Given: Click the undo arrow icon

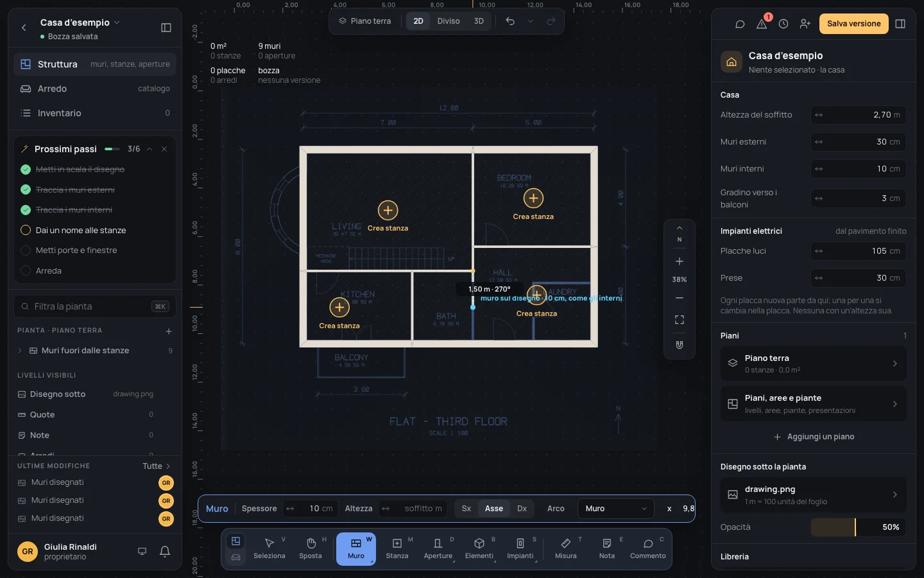Looking at the screenshot, I should [x=510, y=21].
